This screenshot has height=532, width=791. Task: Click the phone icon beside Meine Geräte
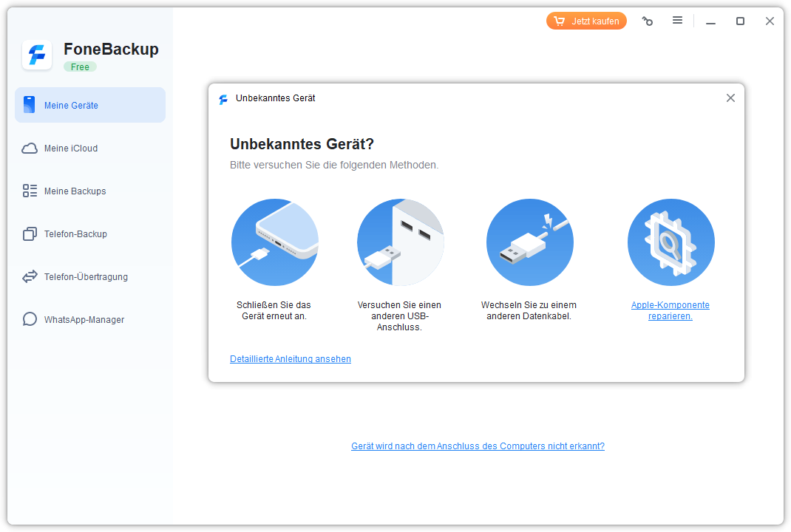(30, 105)
